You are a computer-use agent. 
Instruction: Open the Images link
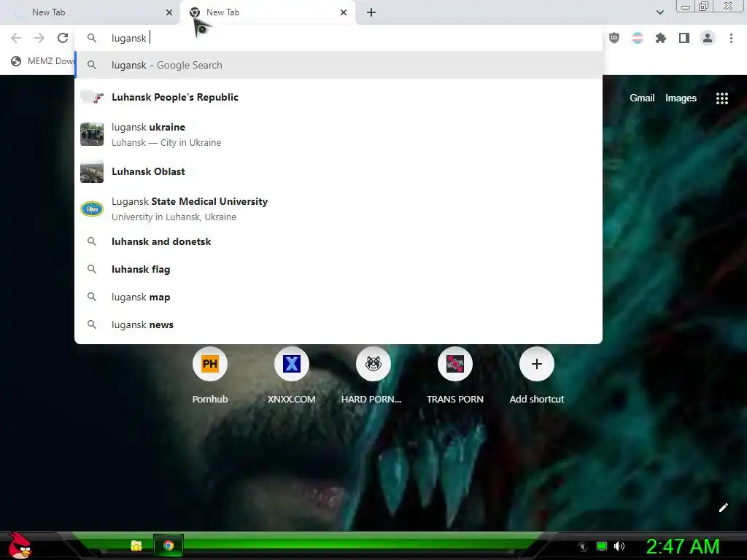681,98
